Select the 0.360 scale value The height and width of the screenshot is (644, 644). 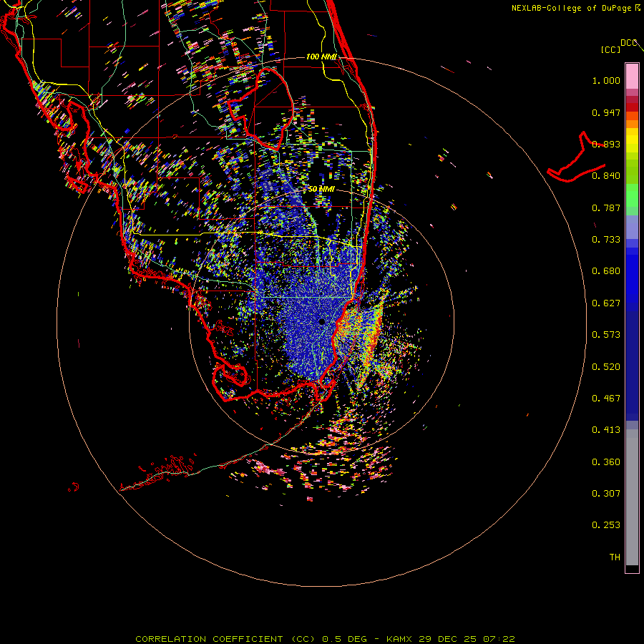606,462
